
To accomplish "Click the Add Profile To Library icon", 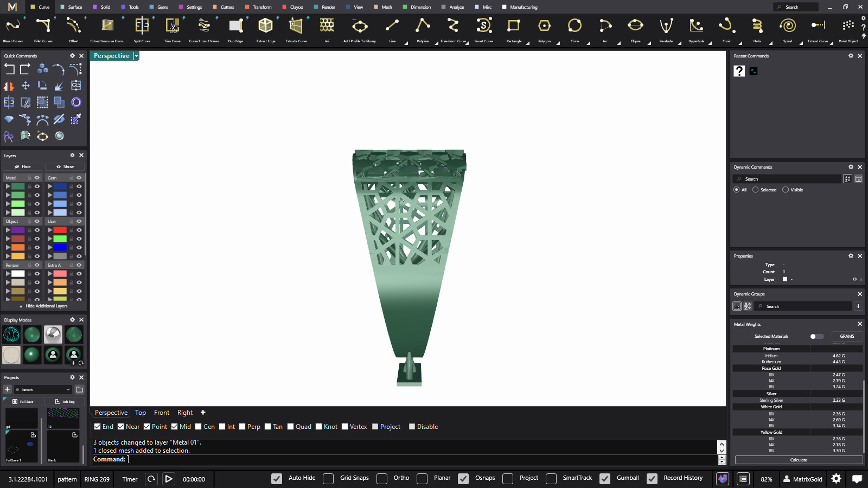I will pyautogui.click(x=360, y=25).
